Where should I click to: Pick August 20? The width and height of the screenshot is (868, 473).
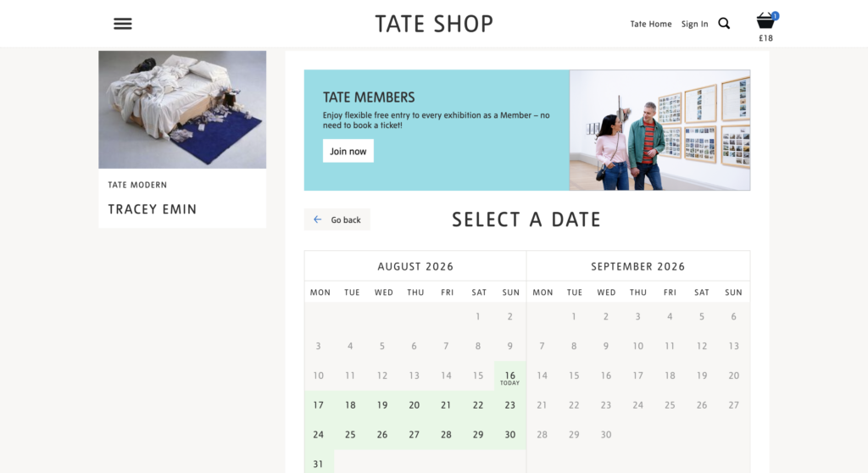pyautogui.click(x=414, y=405)
